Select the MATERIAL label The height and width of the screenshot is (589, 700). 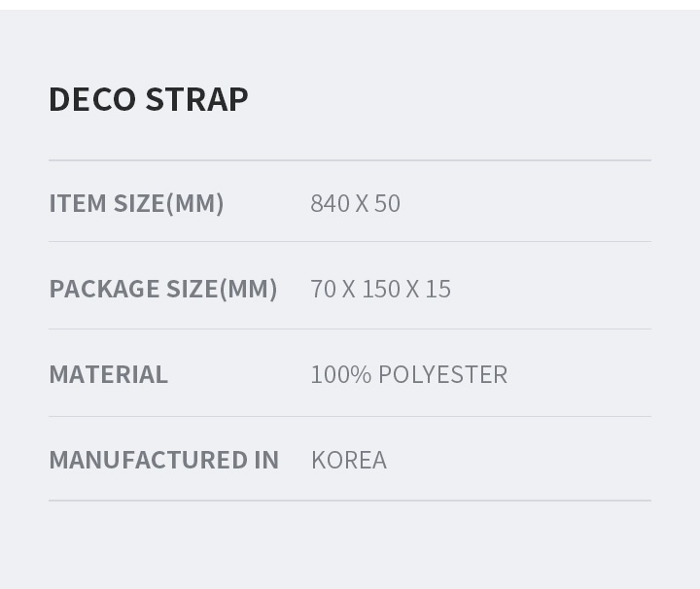pos(108,374)
